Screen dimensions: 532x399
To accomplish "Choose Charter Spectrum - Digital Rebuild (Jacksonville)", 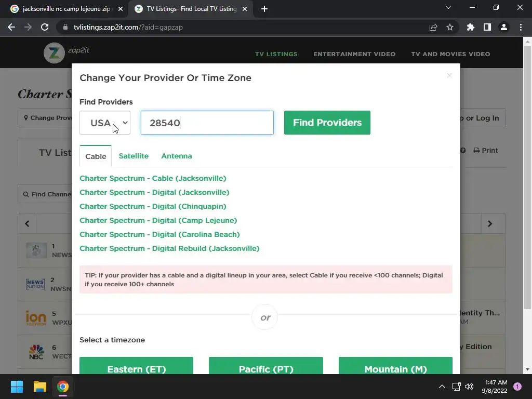I will tap(169, 248).
